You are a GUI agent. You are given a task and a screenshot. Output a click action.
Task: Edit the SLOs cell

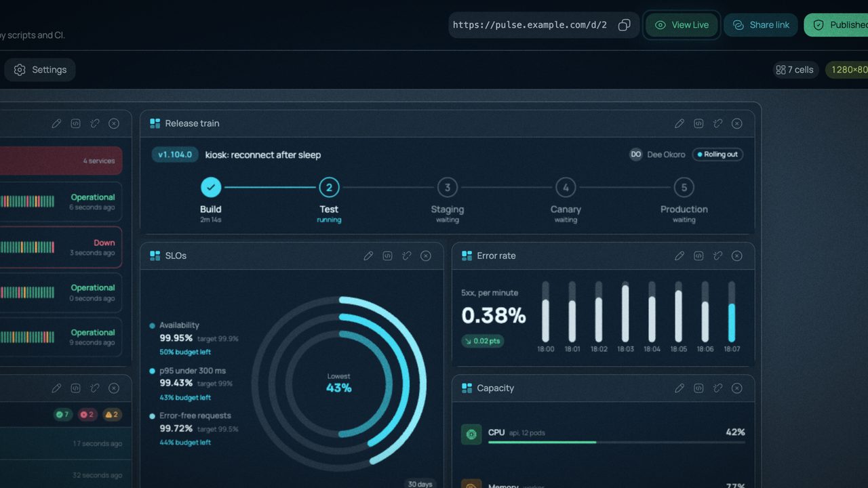[368, 256]
